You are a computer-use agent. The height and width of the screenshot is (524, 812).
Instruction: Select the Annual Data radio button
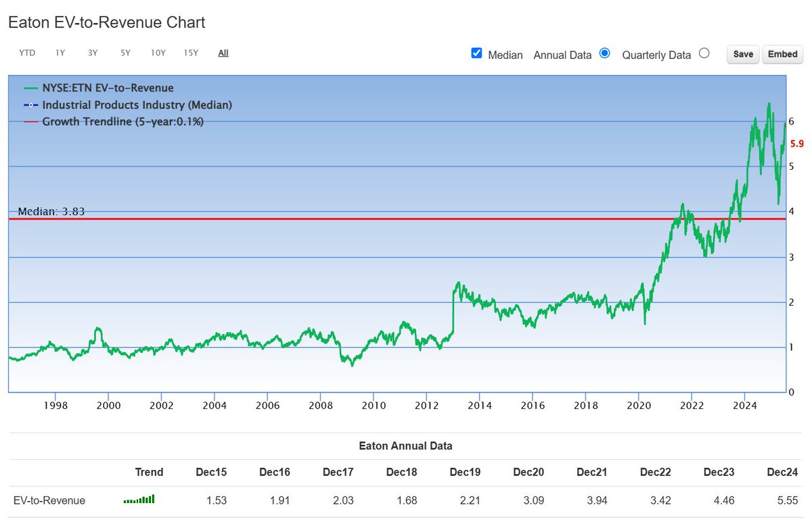pyautogui.click(x=605, y=53)
